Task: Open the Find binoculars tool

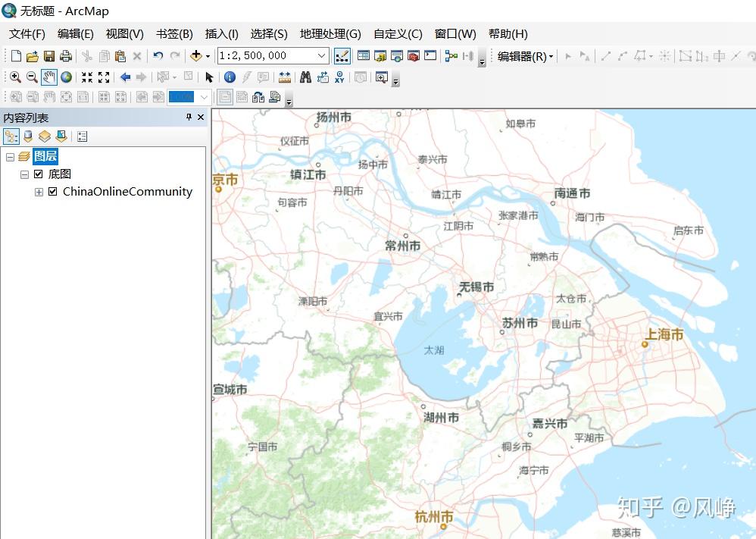Action: pyautogui.click(x=306, y=77)
